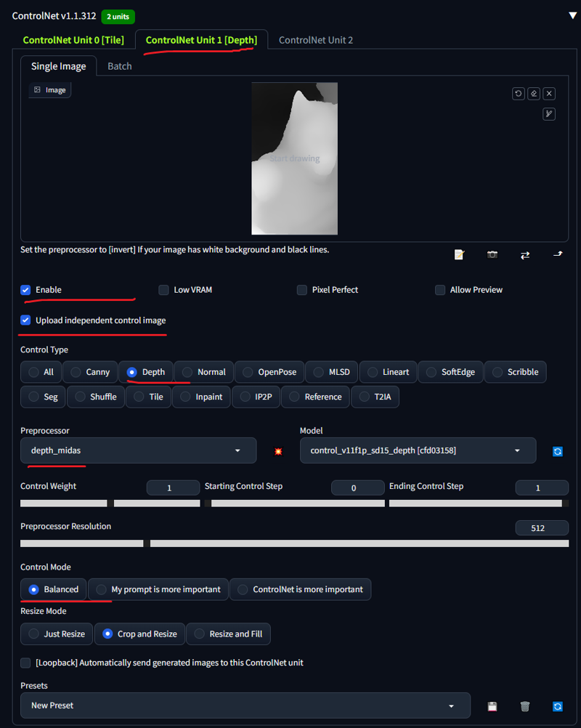Open the New Preset dropdown

(x=245, y=705)
